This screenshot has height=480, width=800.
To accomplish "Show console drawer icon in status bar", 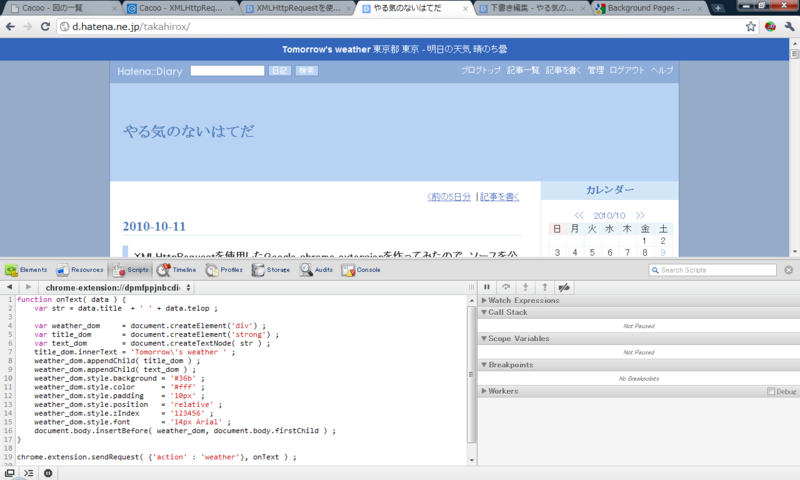I will 29,473.
